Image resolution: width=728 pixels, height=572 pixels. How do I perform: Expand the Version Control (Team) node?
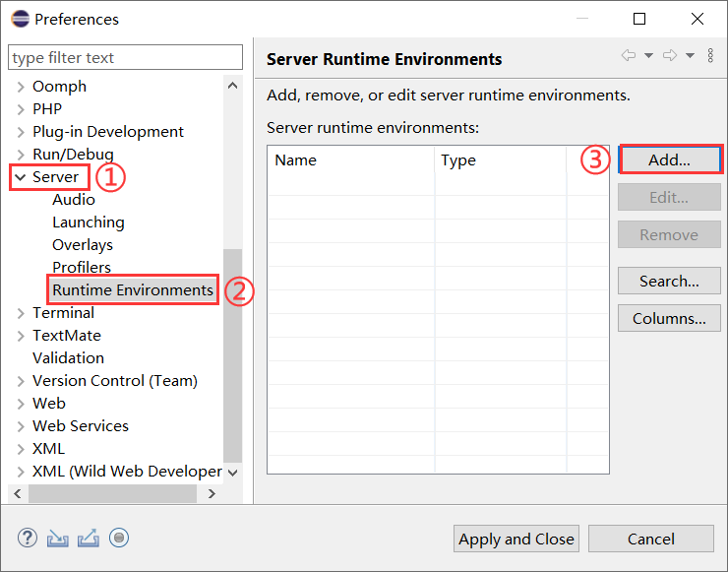21,381
